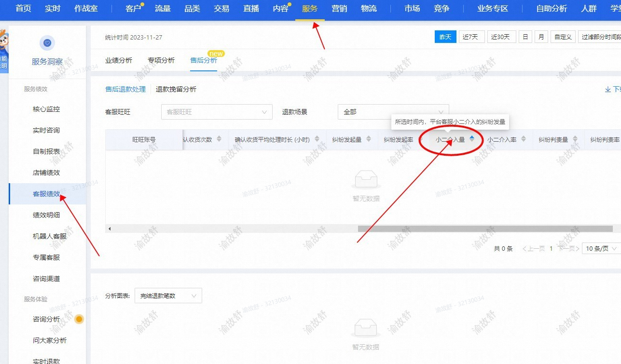The image size is (621, 364).
Task: Open 店铺绩效 in sidebar
Action: tap(46, 173)
